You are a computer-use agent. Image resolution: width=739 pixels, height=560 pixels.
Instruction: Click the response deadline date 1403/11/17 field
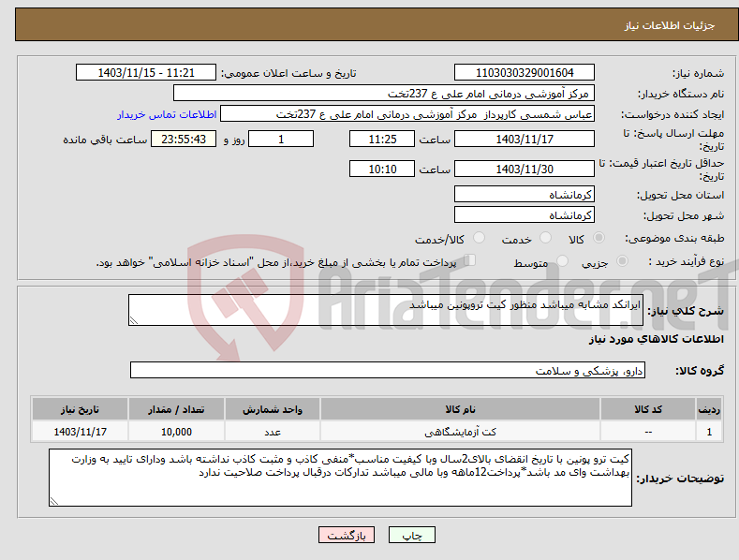point(525,139)
